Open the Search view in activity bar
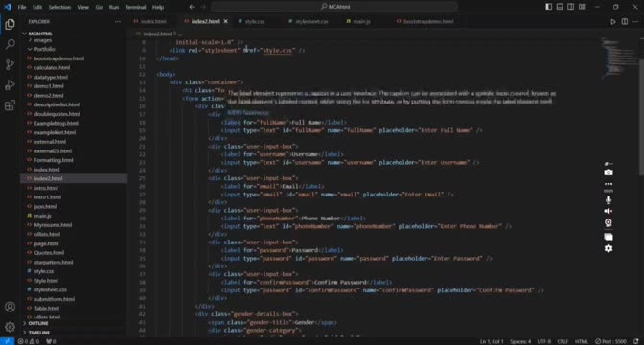 pos(10,44)
